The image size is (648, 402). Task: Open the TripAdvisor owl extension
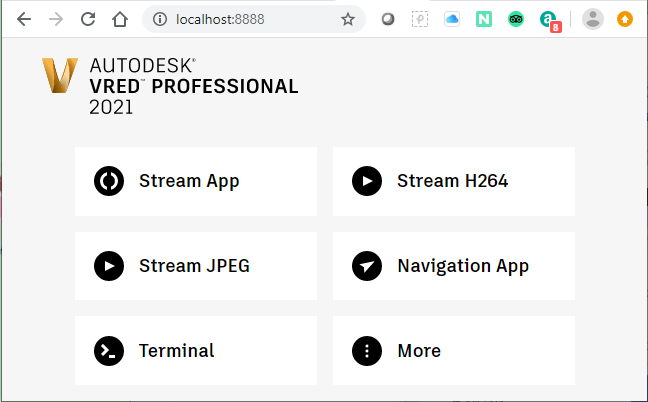tap(516, 19)
